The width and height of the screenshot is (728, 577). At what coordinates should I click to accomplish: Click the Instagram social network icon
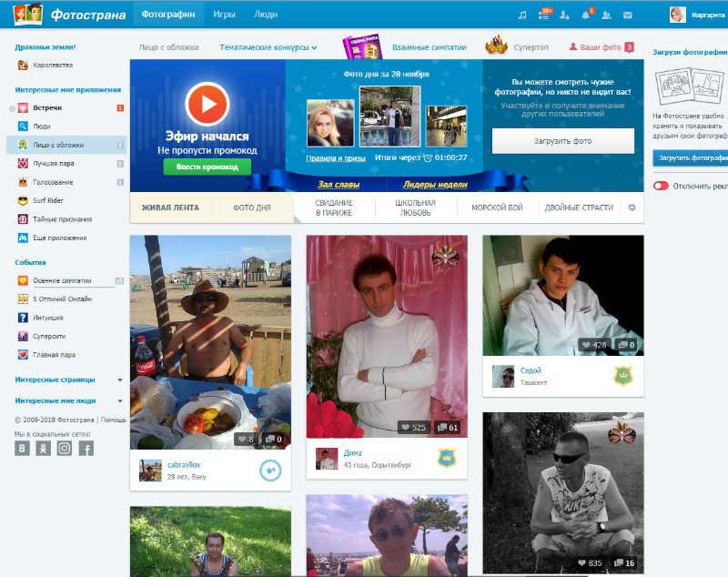point(65,448)
